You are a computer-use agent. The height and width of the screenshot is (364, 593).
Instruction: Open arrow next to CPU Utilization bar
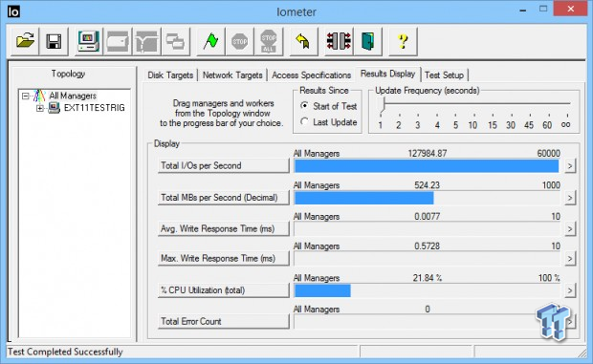[570, 290]
